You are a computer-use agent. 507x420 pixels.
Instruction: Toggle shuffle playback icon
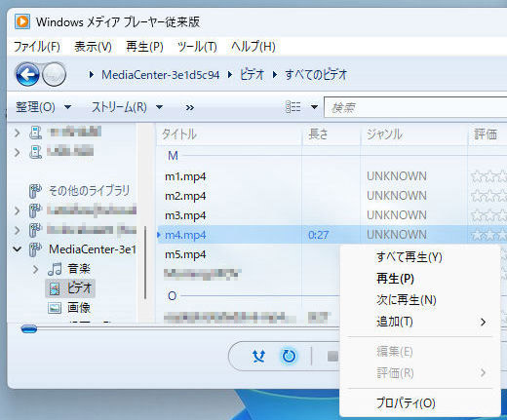[259, 357]
